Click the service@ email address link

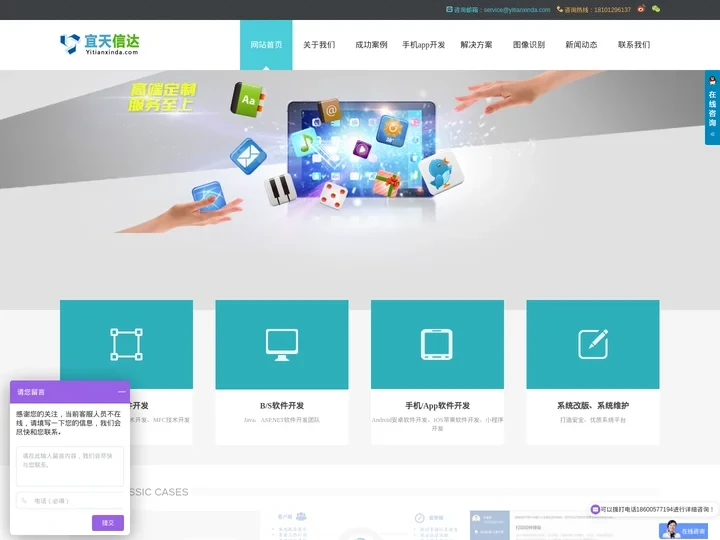pos(517,10)
